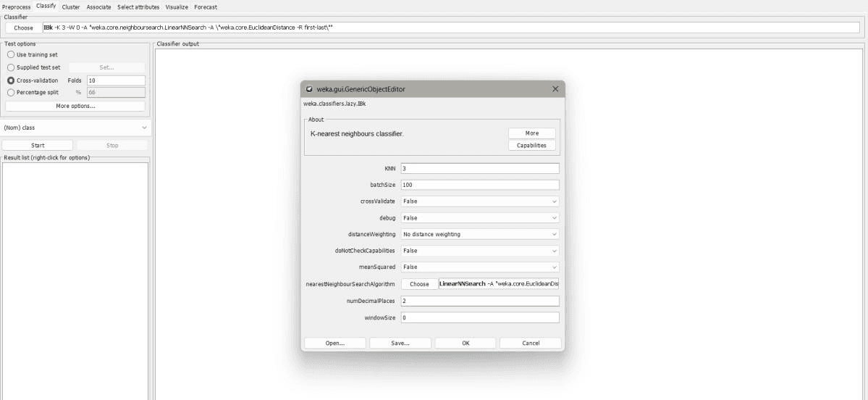Click the Result list panel

click(x=75, y=280)
